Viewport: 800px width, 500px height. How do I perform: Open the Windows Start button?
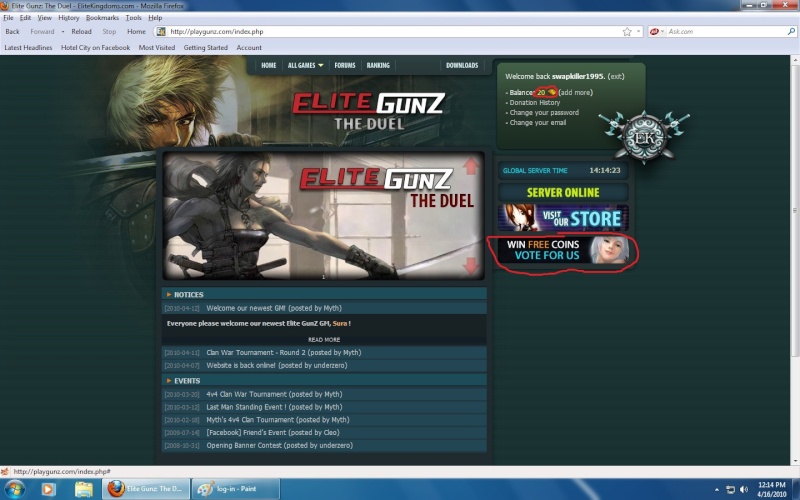(14, 489)
